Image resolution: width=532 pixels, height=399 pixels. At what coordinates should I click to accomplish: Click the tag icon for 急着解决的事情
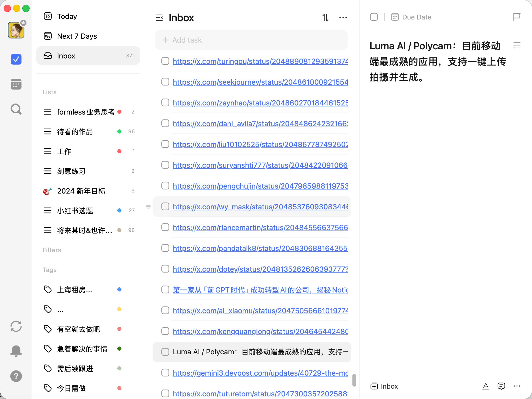[48, 349]
